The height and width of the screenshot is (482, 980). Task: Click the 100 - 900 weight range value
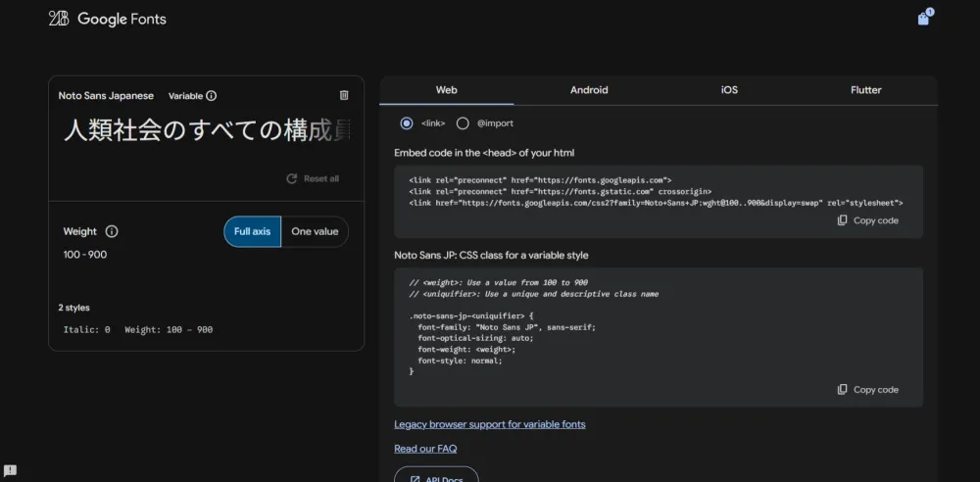coord(85,255)
